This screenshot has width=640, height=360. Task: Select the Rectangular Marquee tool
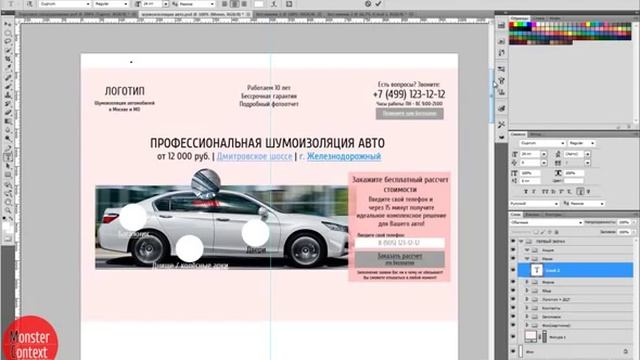coord(8,33)
